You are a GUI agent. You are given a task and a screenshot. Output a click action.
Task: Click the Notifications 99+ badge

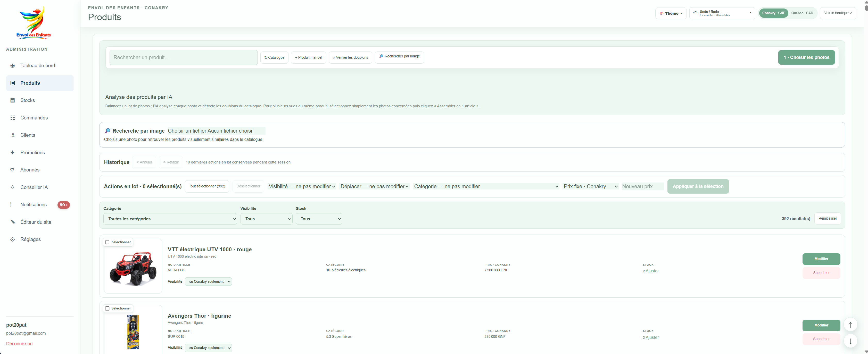point(63,205)
